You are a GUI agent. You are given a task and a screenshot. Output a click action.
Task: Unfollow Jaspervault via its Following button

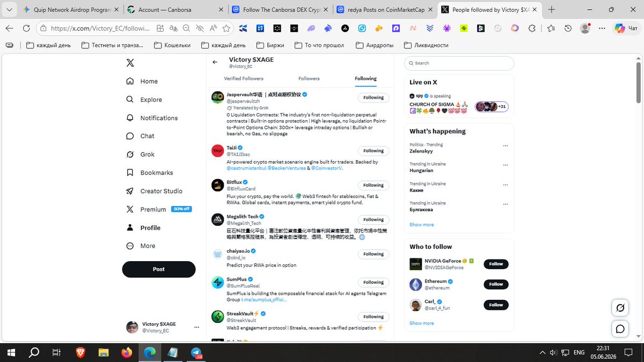pyautogui.click(x=374, y=98)
